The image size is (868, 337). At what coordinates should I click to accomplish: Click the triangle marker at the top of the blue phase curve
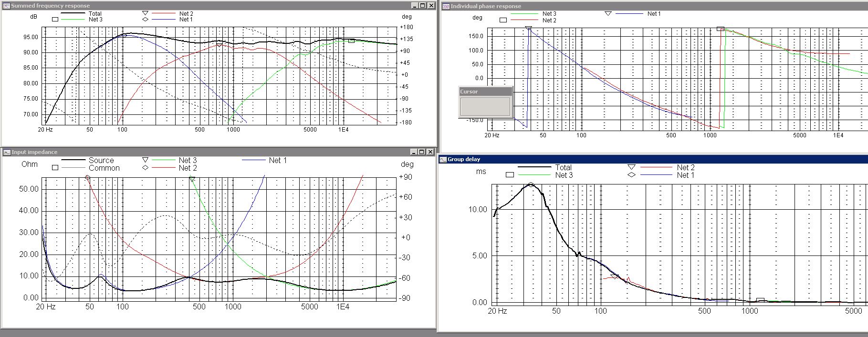[x=528, y=29]
